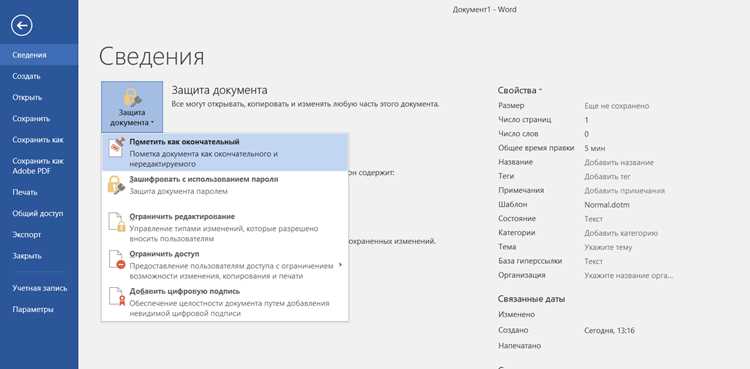Click Укажите название организации field
Image resolution: width=750 pixels, height=369 pixels.
(629, 276)
